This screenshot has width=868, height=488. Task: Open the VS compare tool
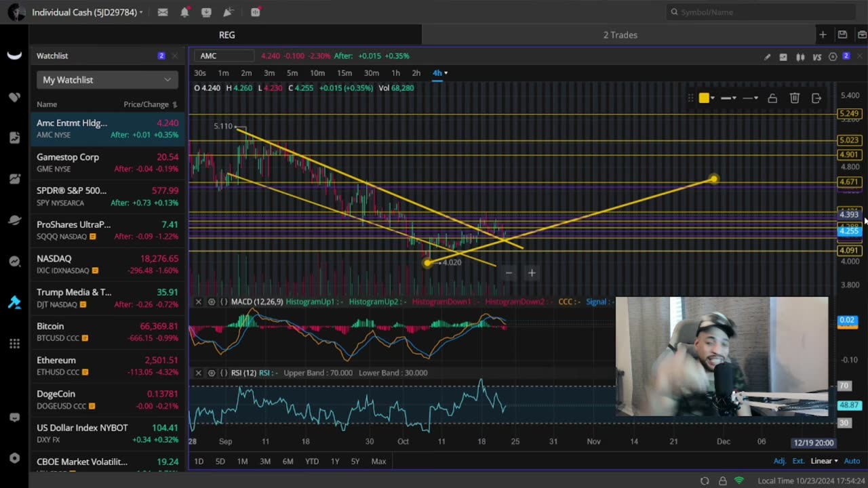816,57
